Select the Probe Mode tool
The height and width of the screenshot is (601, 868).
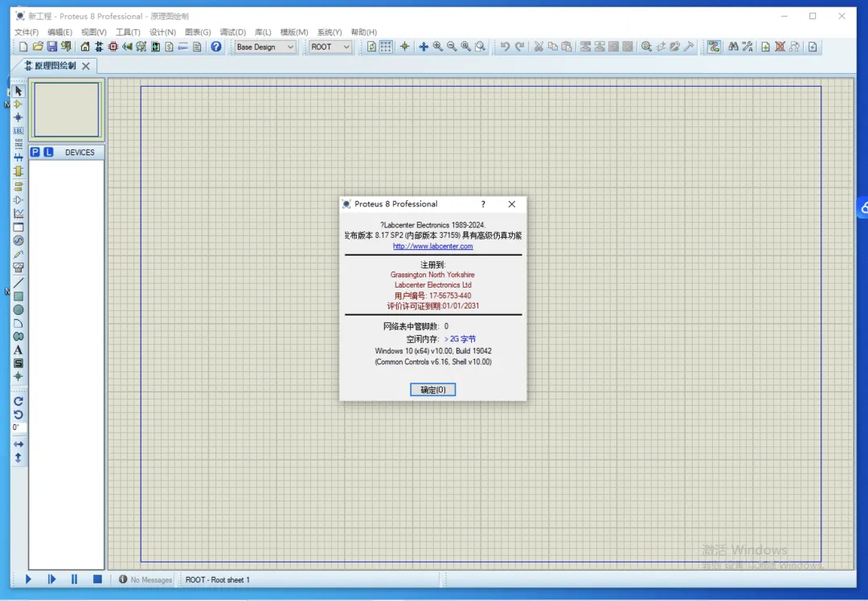(x=18, y=255)
